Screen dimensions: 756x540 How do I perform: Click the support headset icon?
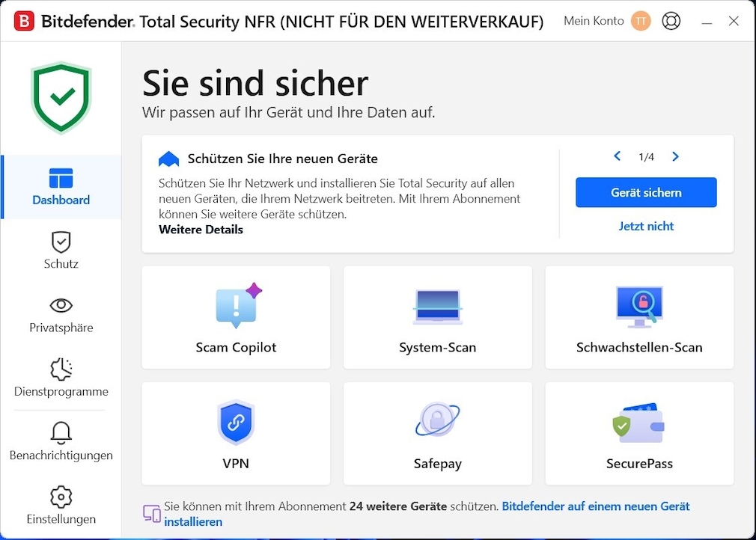coord(671,21)
